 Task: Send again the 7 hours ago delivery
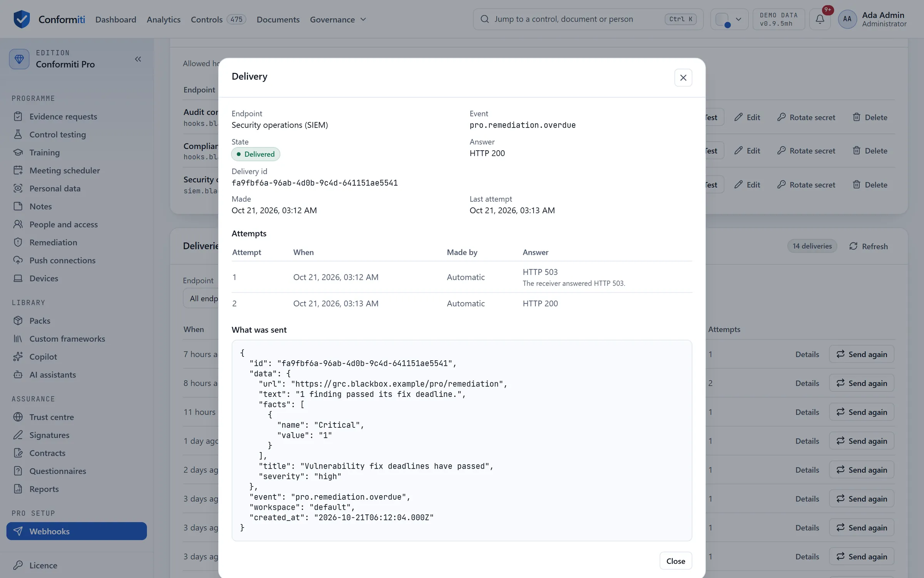862,354
